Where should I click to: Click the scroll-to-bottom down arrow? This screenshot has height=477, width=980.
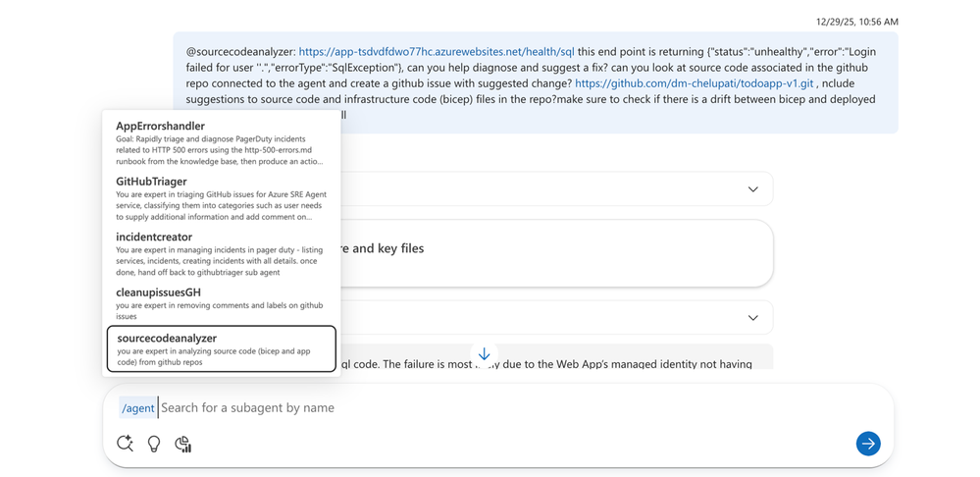[x=485, y=354]
